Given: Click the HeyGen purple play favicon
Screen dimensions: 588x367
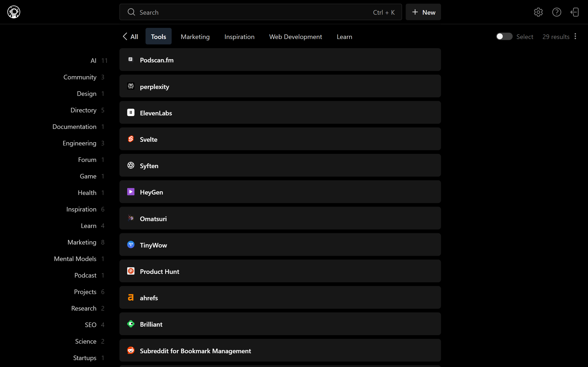Looking at the screenshot, I should [x=131, y=192].
